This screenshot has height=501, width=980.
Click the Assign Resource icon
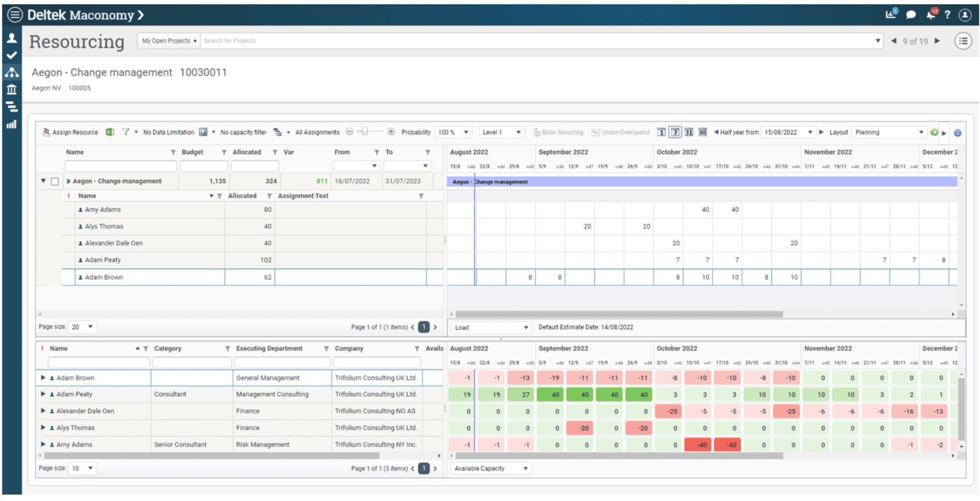coord(46,132)
